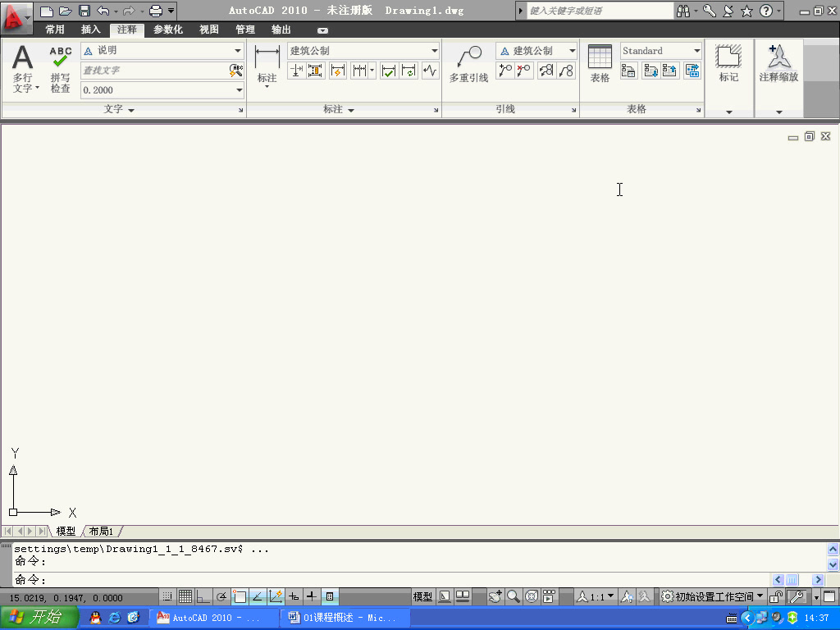Toggle Ortho mode in the status bar

(202, 596)
